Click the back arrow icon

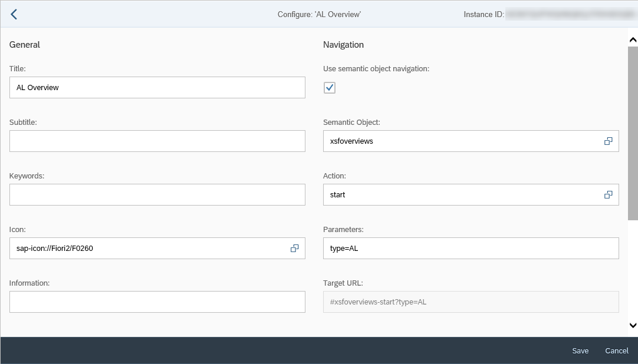[14, 14]
